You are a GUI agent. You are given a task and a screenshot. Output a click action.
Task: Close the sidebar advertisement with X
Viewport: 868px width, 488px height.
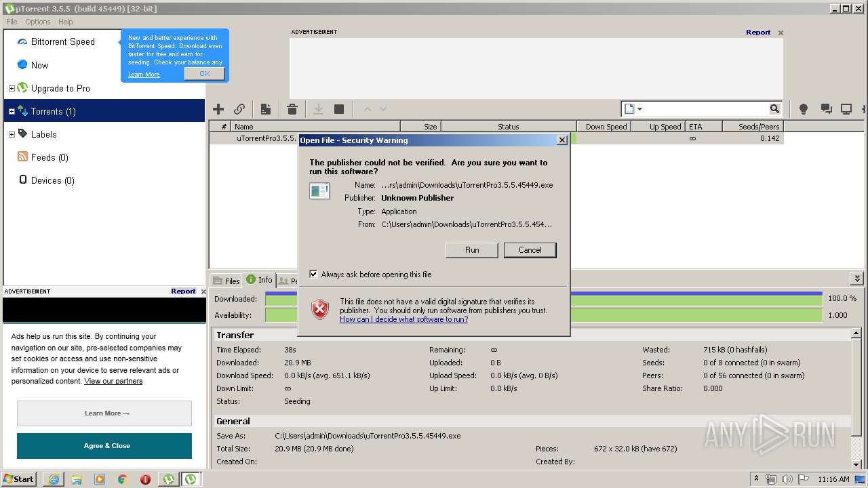pyautogui.click(x=203, y=291)
